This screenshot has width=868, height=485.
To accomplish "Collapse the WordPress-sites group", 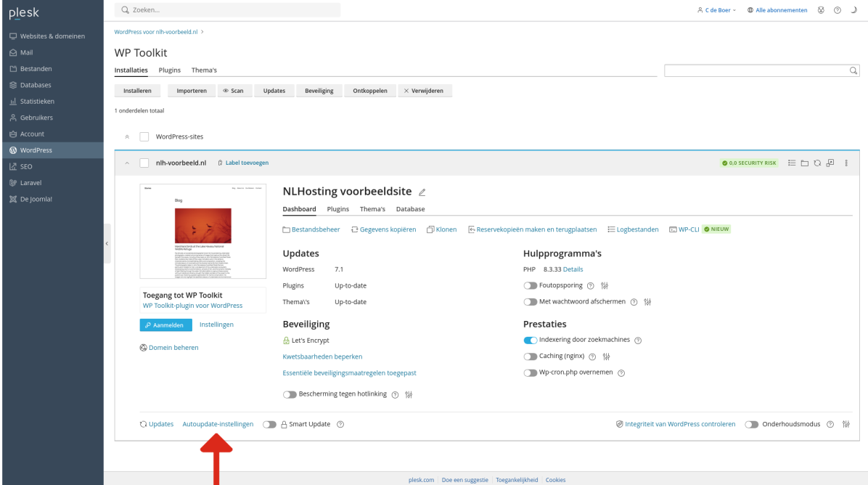I will (127, 136).
